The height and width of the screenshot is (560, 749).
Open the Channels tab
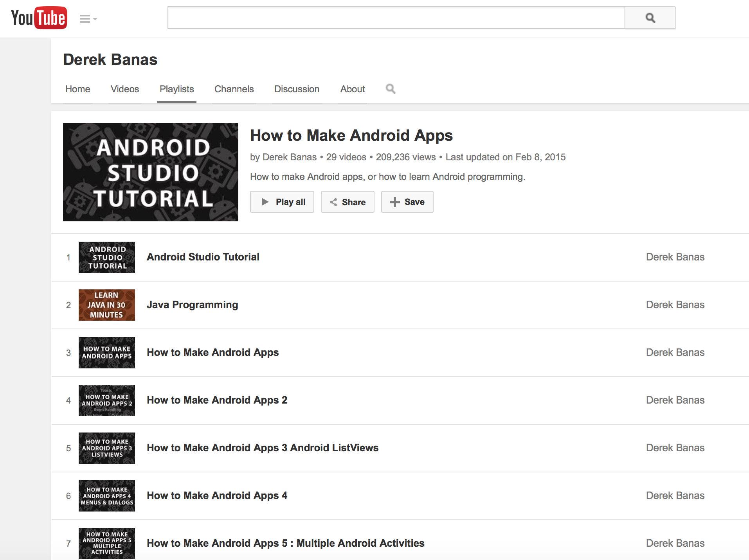234,89
